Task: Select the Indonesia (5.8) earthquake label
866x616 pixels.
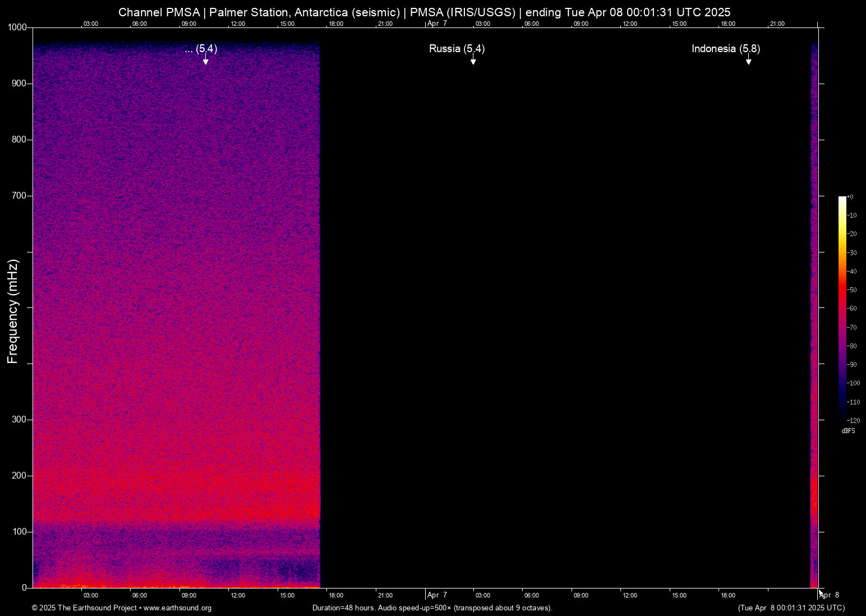Action: pos(725,49)
